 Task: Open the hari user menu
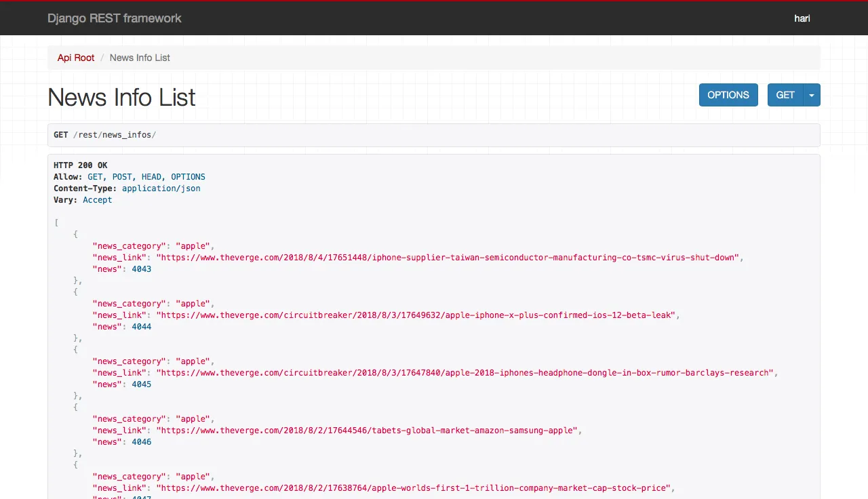click(x=802, y=18)
